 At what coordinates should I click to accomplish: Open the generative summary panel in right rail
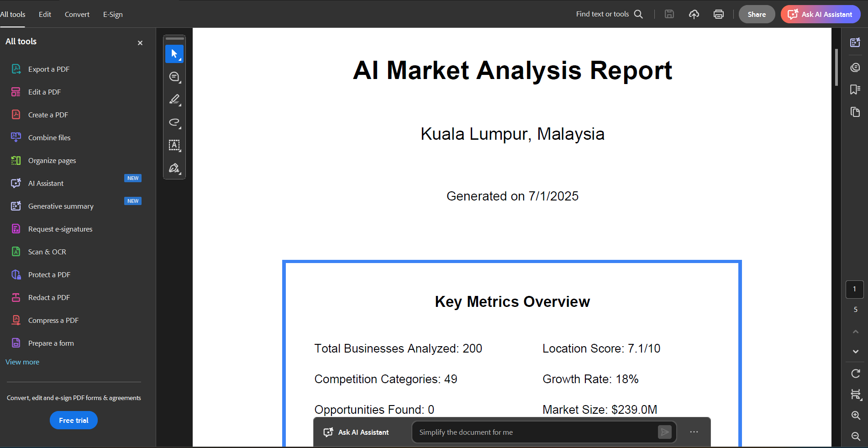click(855, 42)
